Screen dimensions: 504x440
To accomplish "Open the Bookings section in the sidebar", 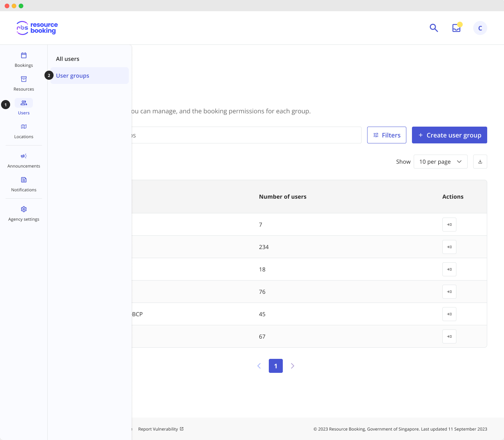I will pos(23,59).
